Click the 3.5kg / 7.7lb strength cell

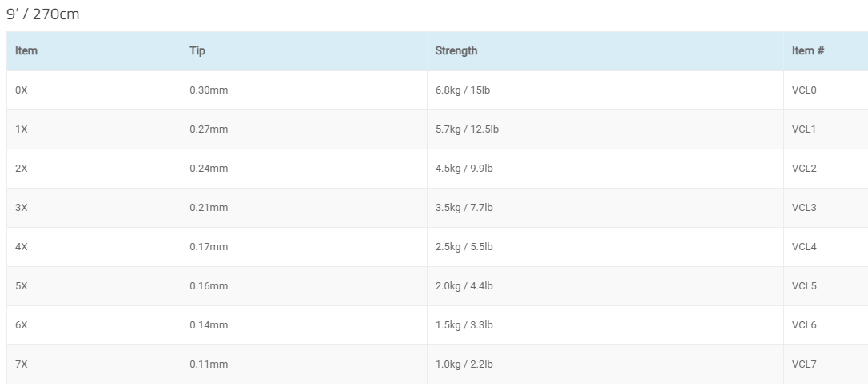(x=605, y=208)
